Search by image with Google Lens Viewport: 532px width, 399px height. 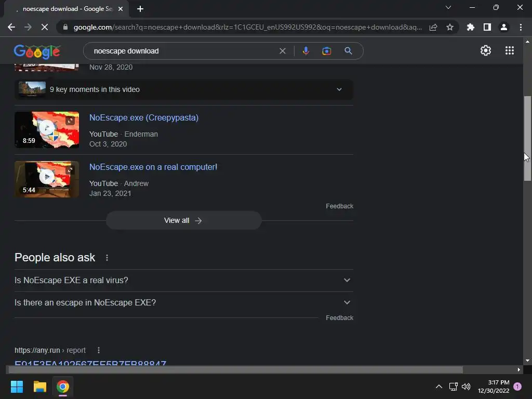326,51
